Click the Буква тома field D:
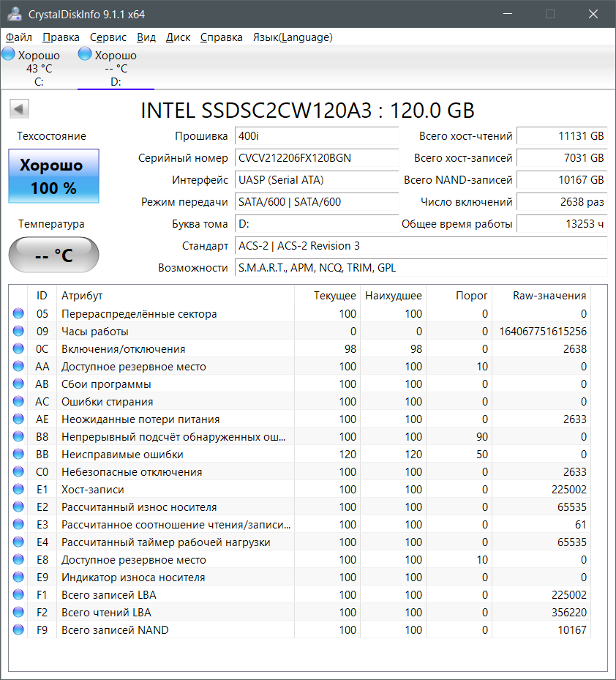Screen dimensions: 616x680 (x=317, y=224)
